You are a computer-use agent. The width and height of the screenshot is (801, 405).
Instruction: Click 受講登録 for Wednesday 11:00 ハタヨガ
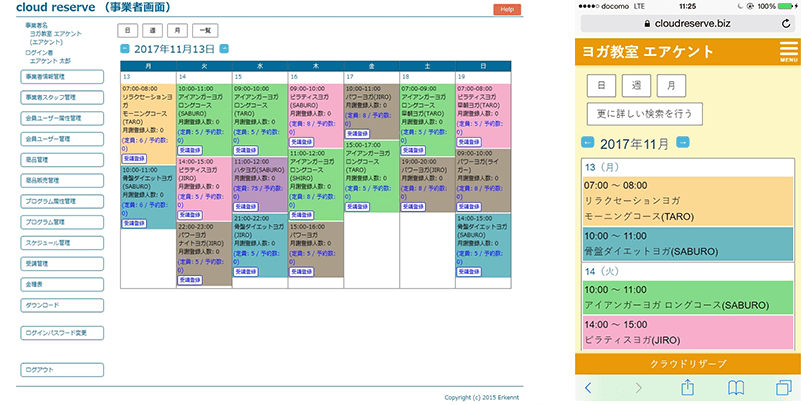pyautogui.click(x=246, y=206)
